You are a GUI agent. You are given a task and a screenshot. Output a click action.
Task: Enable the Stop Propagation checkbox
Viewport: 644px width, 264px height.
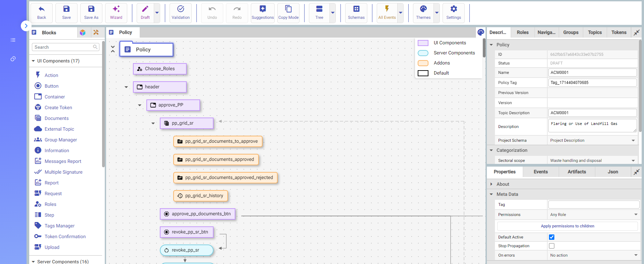[x=551, y=246]
